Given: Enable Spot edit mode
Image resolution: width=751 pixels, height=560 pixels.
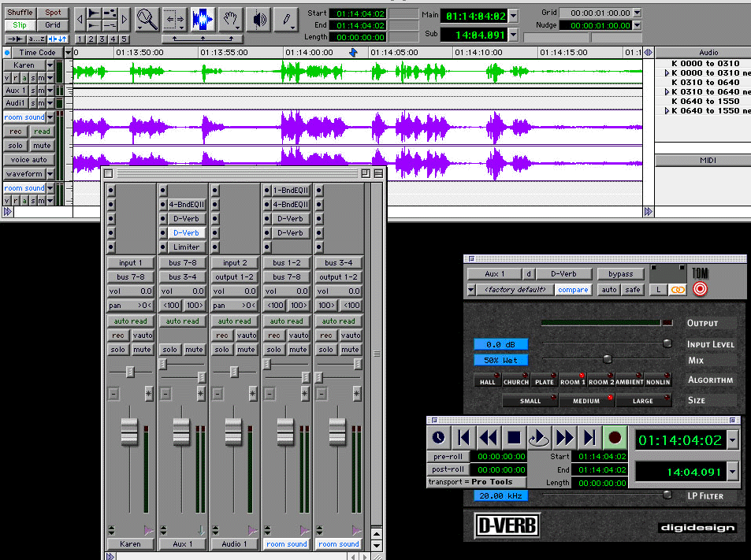Looking at the screenshot, I should (x=53, y=13).
